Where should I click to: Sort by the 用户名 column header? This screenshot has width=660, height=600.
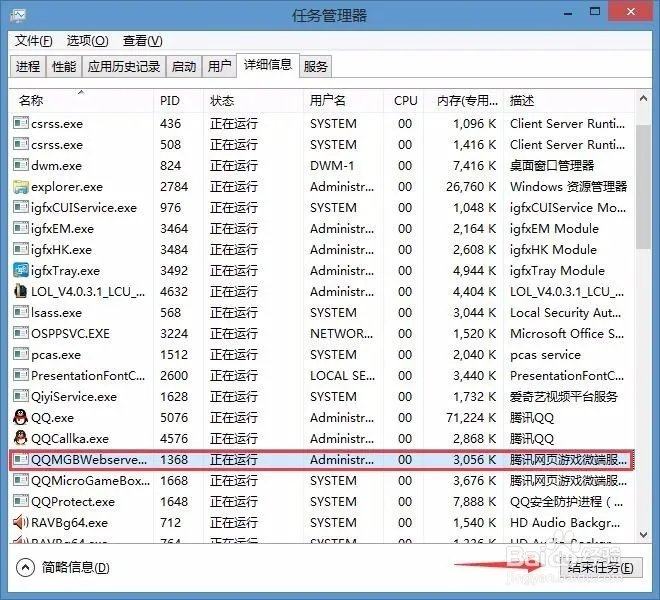[x=343, y=101]
